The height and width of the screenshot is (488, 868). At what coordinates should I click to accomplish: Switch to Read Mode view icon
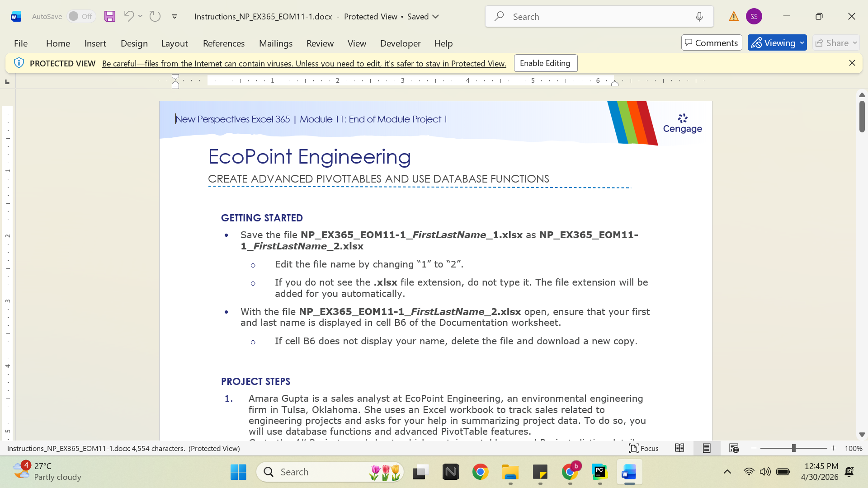pos(679,448)
